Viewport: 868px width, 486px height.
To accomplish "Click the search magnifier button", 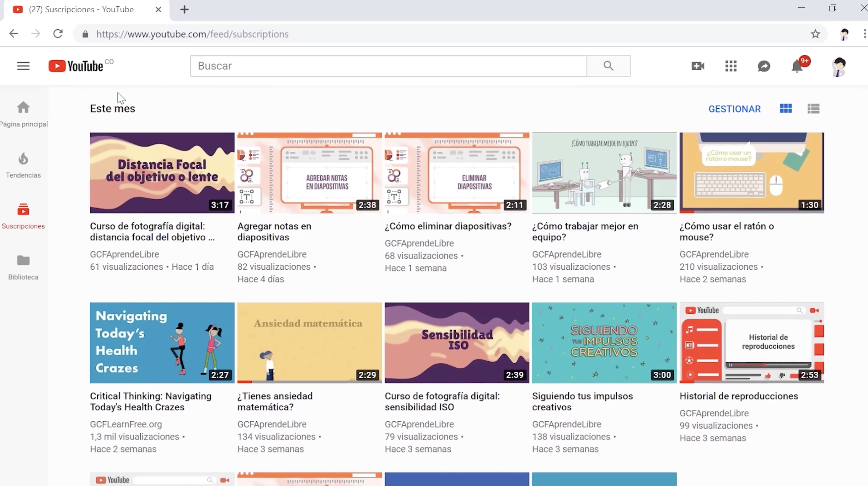I will tap(608, 66).
